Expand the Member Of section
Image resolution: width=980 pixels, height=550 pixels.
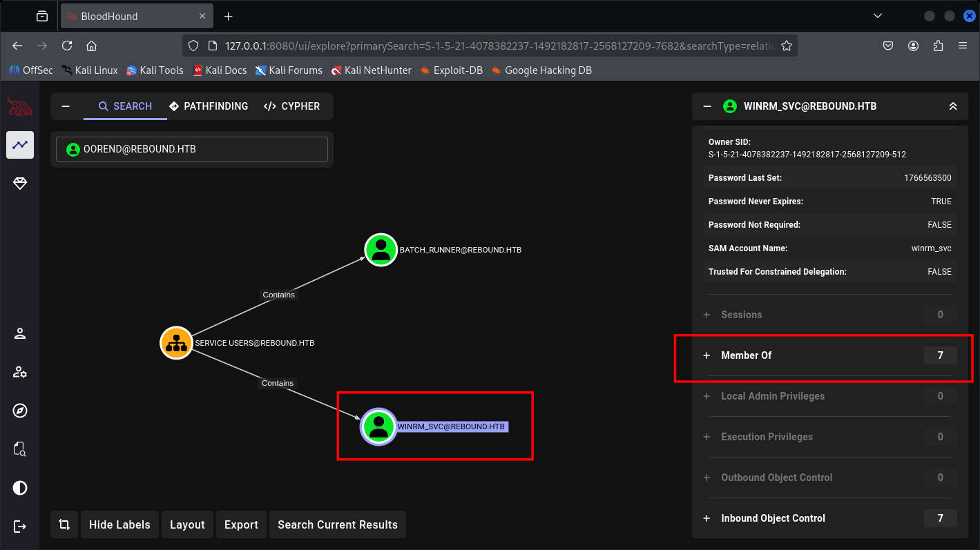click(x=747, y=355)
